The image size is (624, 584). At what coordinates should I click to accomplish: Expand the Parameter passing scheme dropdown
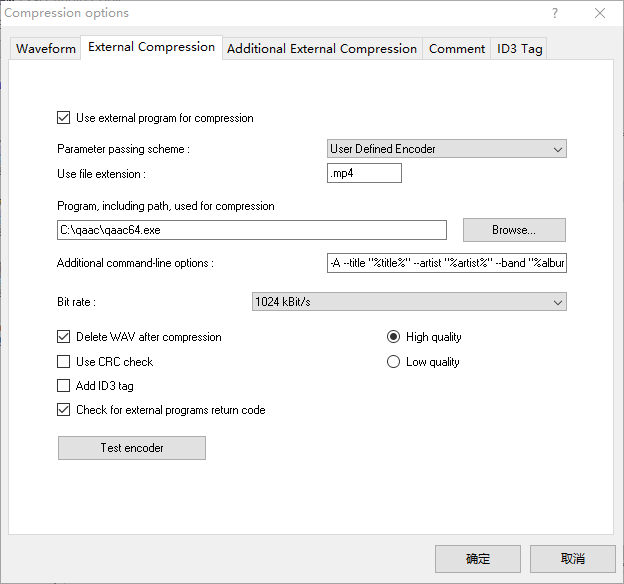[447, 149]
